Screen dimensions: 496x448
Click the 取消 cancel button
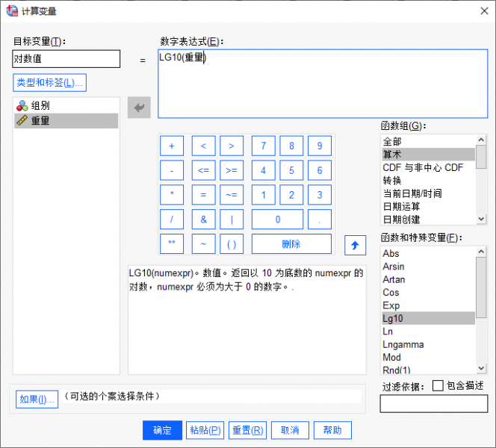coord(290,430)
